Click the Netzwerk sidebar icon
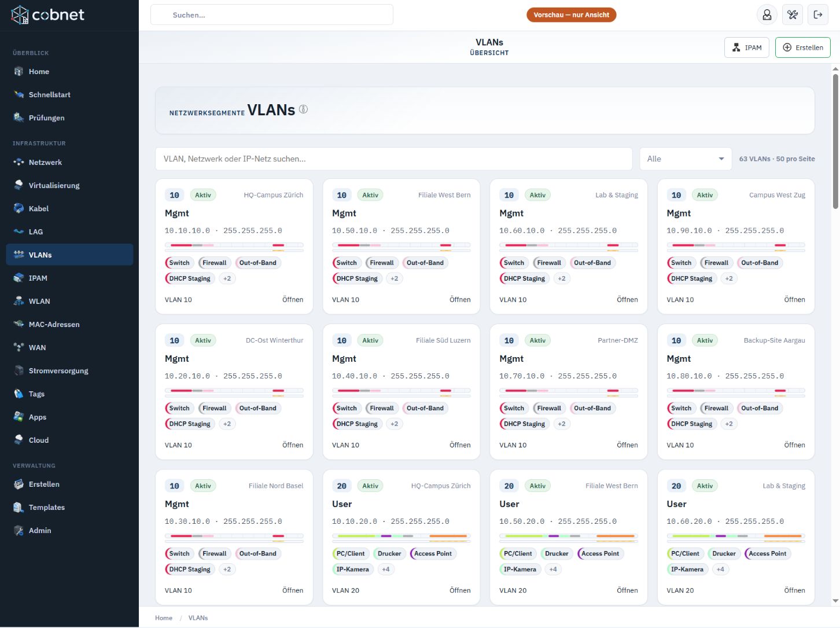Image resolution: width=840 pixels, height=628 pixels. (19, 163)
